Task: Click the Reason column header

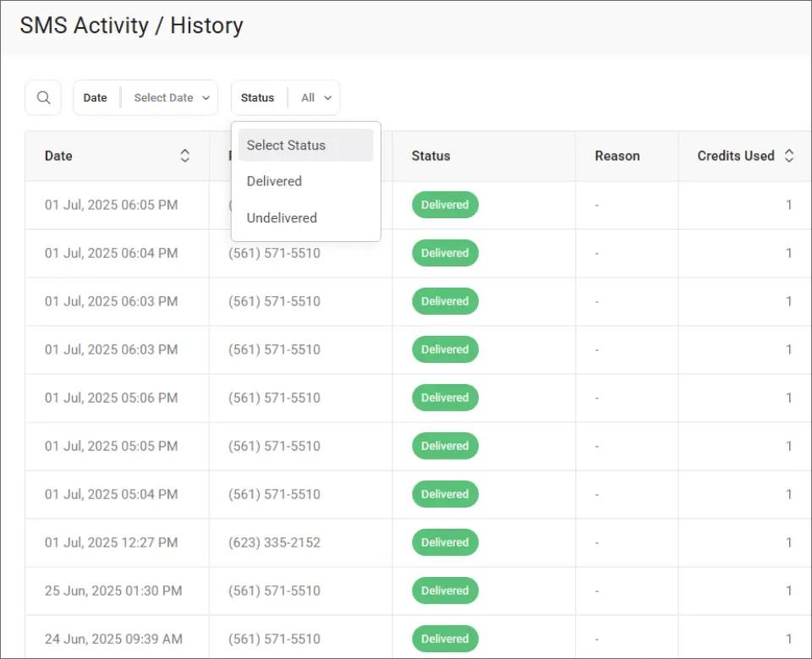Action: coord(617,156)
